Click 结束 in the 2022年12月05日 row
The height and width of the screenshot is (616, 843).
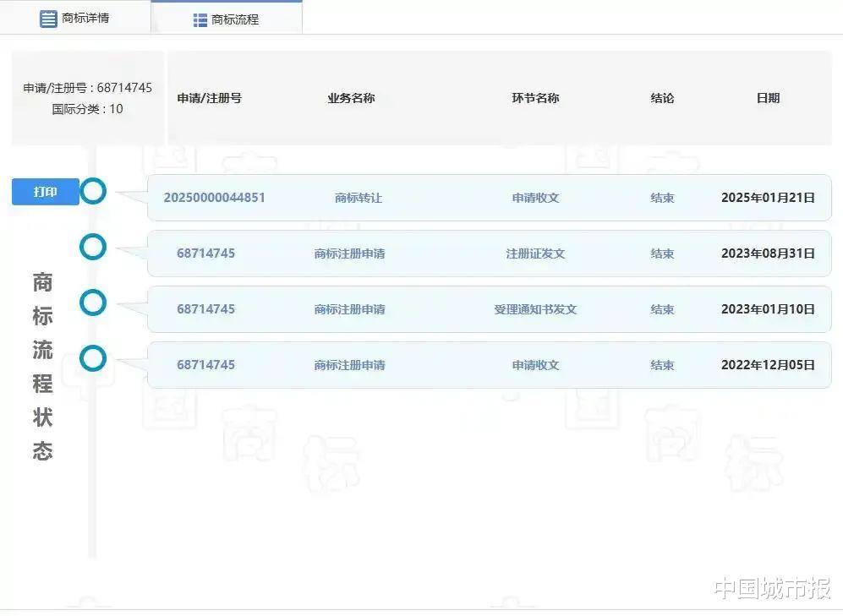(x=662, y=365)
